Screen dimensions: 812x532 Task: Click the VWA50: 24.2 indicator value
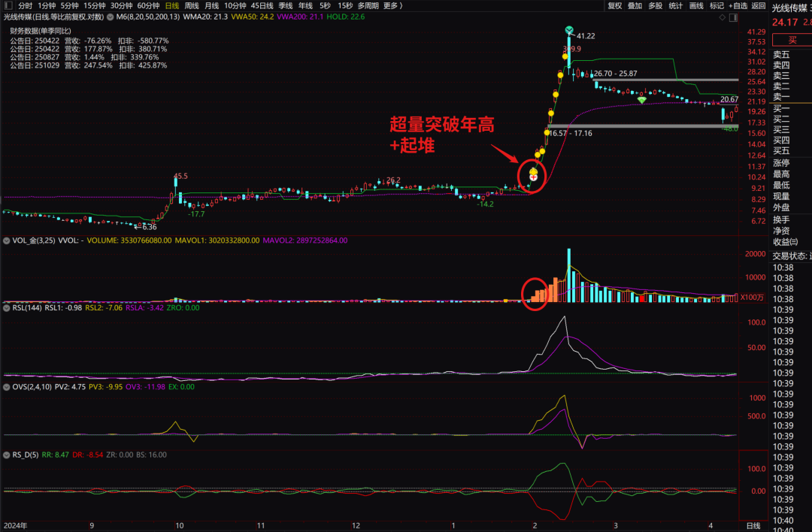pyautogui.click(x=252, y=17)
